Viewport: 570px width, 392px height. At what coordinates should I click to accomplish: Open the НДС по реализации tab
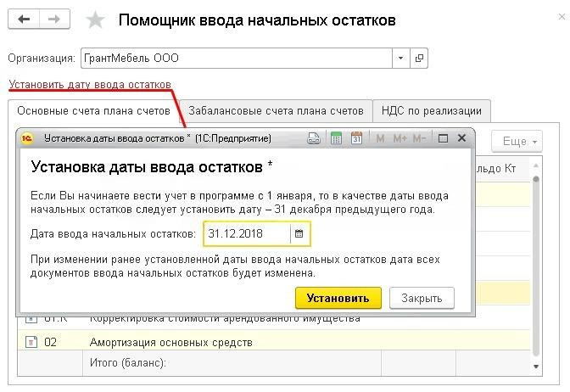point(432,111)
